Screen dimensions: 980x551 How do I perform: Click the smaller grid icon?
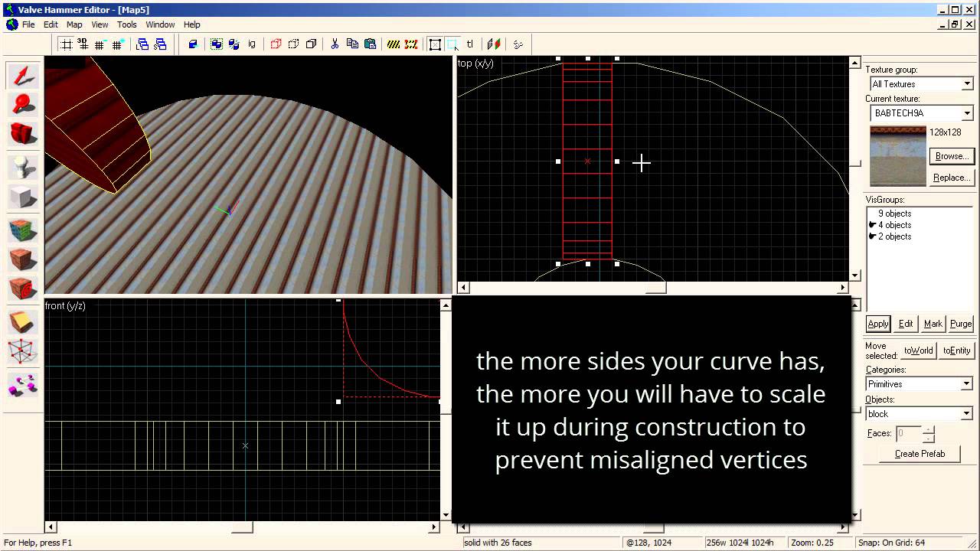point(100,44)
